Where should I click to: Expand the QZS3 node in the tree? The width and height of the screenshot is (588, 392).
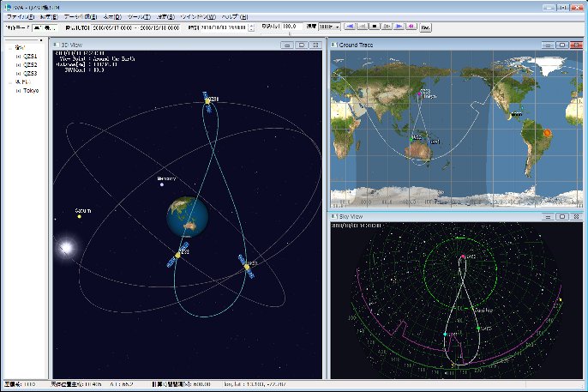[18, 73]
